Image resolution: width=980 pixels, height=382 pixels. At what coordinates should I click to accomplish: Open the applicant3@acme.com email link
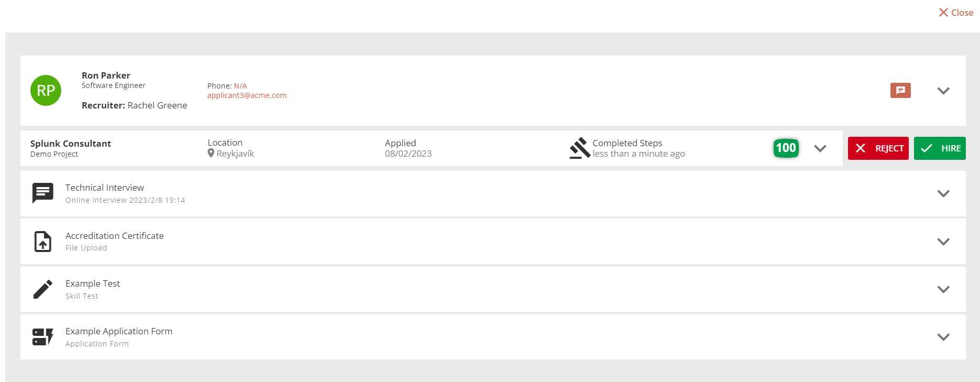coord(247,95)
